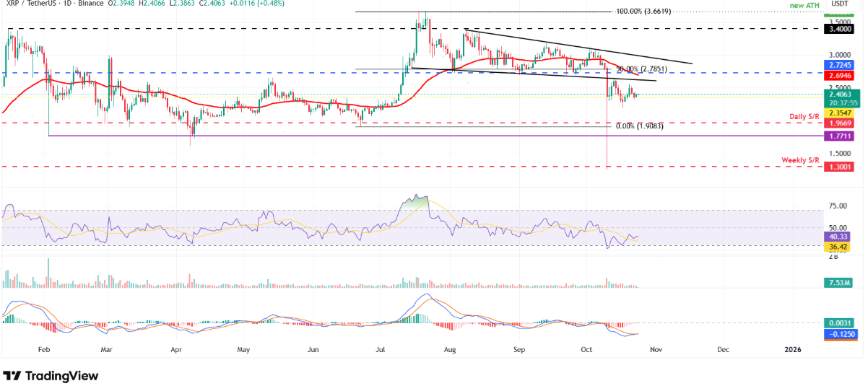Click the purple RSI value 40.33 tag

tap(841, 236)
